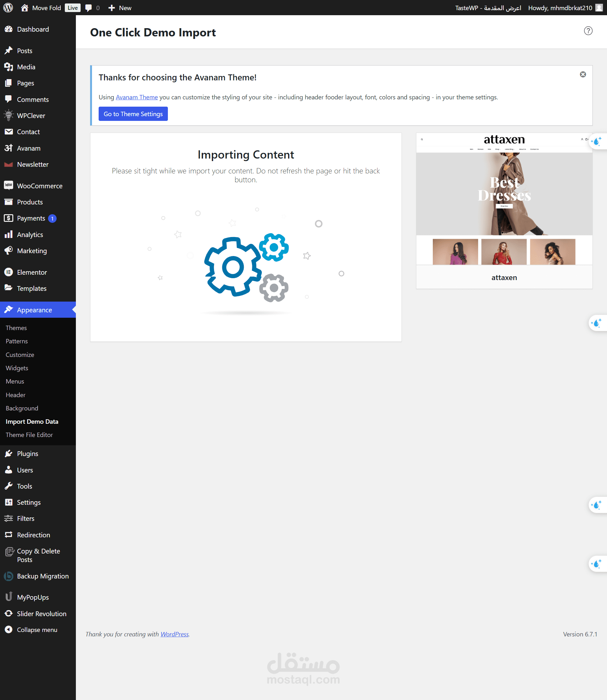
Task: Click Go to Theme Settings button
Action: pyautogui.click(x=133, y=114)
